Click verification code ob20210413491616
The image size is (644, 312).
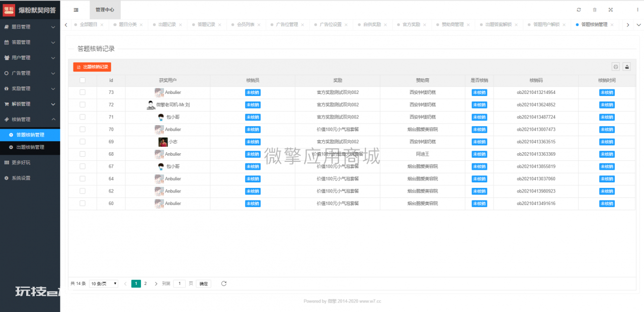(536, 203)
